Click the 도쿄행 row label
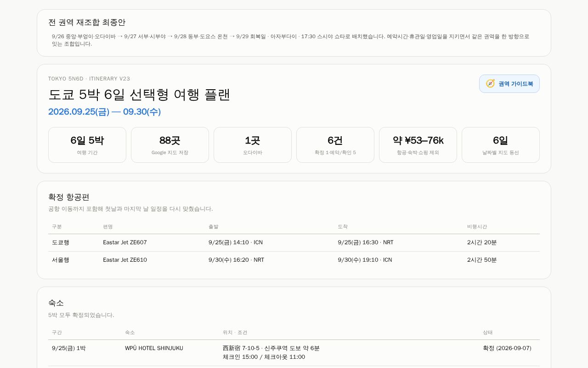 click(x=61, y=242)
